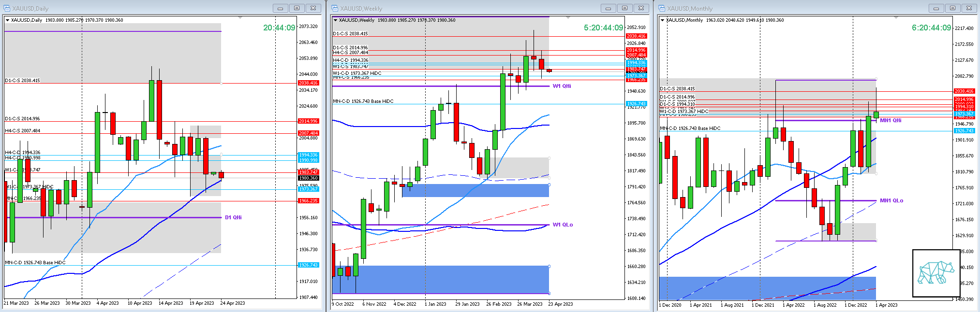
Task: Click the 1 Jan 2023 date on Weekly time axis
Action: (435, 304)
